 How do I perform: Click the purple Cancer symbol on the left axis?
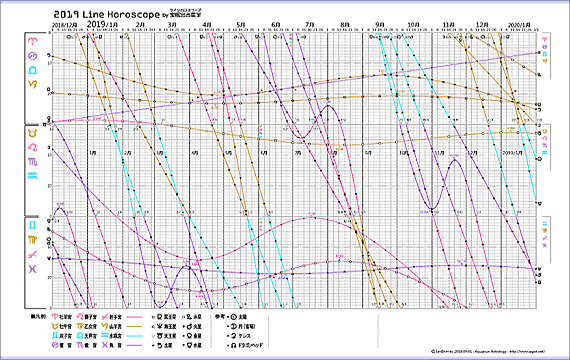[x=32, y=56]
